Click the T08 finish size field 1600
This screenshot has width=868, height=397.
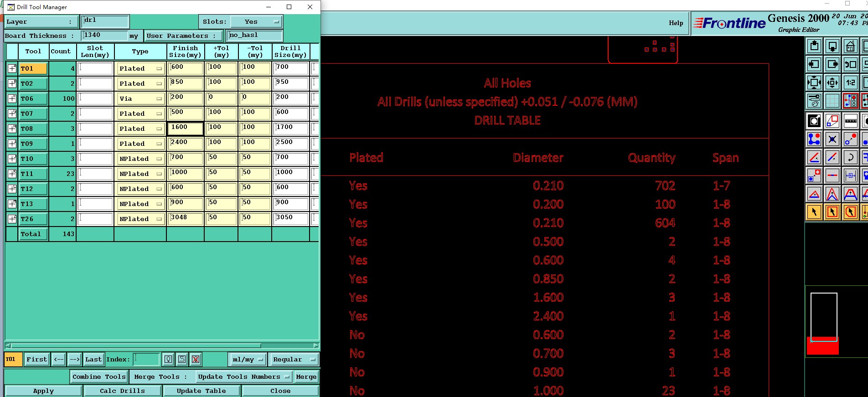click(x=185, y=129)
